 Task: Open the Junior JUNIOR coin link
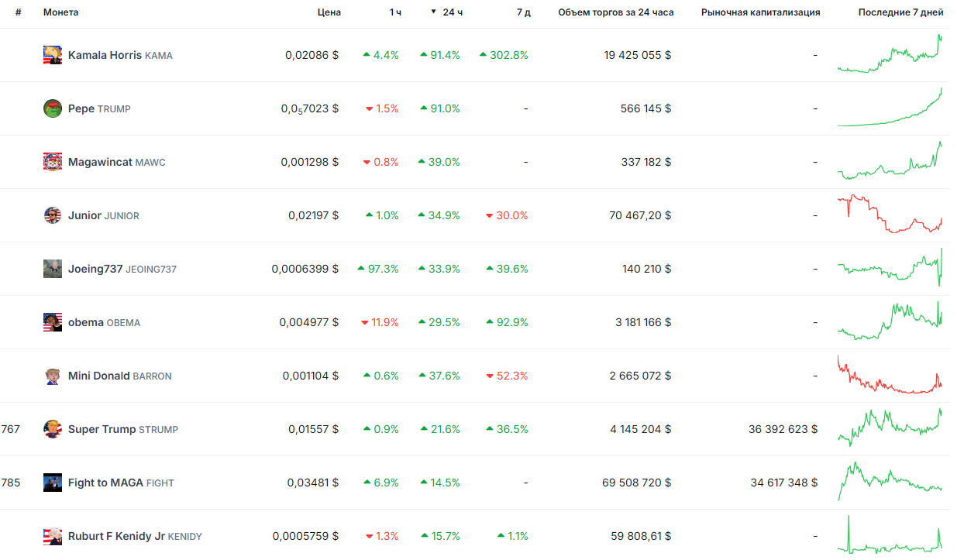click(x=104, y=215)
